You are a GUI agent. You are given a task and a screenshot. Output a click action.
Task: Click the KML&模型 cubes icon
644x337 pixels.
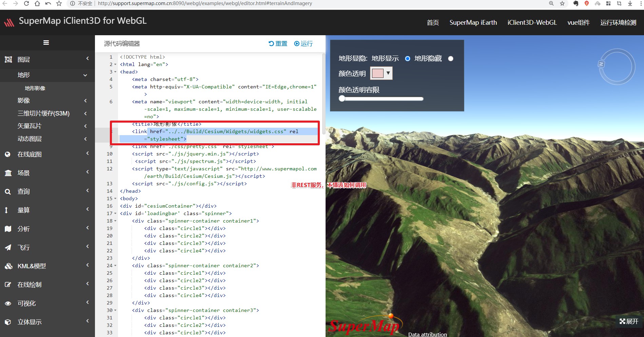(8, 266)
